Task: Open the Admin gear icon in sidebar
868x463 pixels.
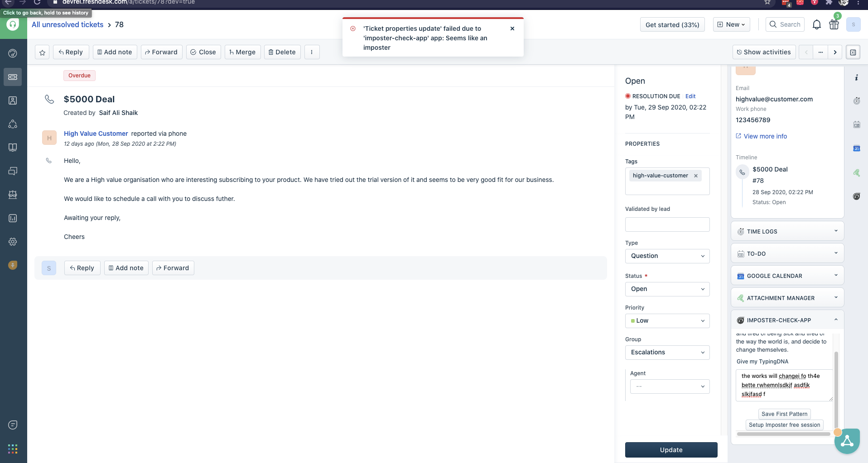Action: pyautogui.click(x=13, y=242)
